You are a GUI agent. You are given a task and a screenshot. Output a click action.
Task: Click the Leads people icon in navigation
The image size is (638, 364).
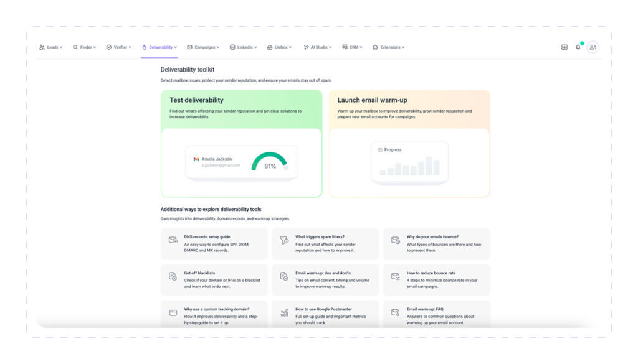(x=42, y=47)
